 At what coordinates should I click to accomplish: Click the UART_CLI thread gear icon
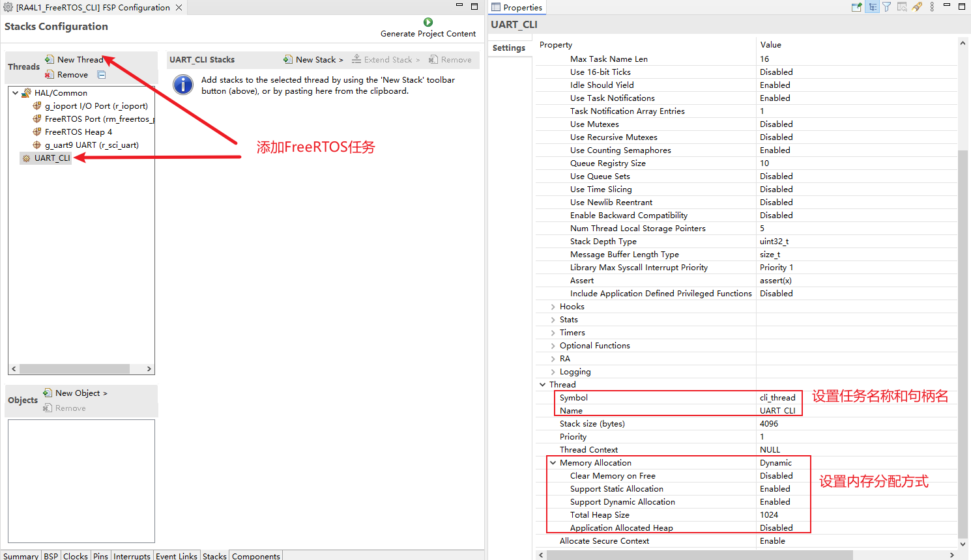27,158
